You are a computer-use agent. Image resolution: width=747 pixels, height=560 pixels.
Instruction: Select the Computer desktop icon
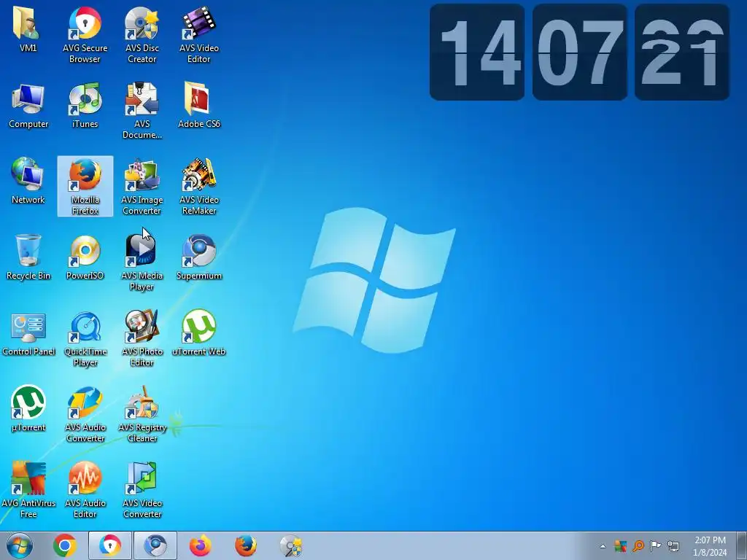(x=28, y=106)
